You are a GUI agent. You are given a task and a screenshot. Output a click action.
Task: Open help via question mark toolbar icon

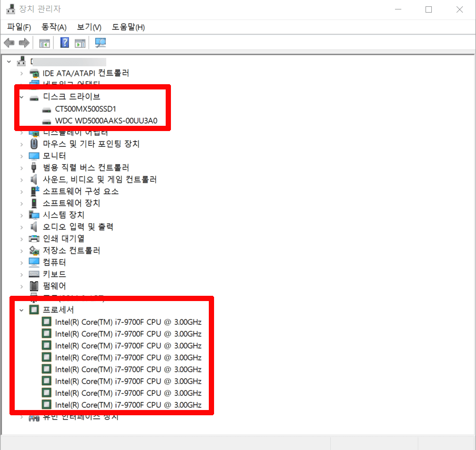pyautogui.click(x=64, y=43)
